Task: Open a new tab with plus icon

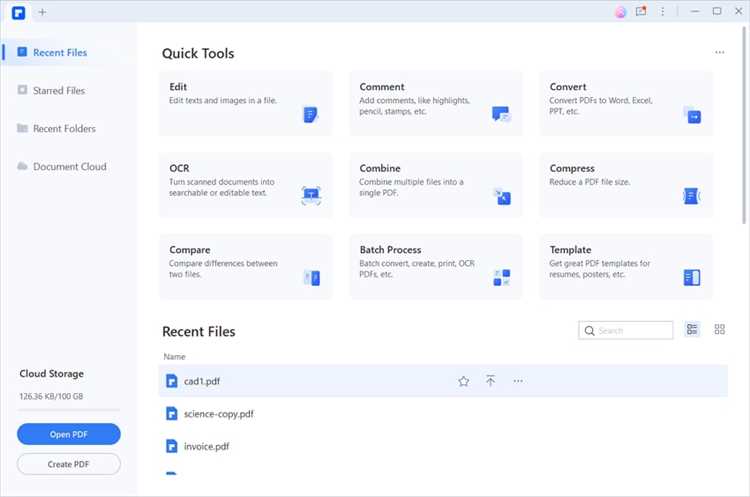Action: (x=42, y=12)
